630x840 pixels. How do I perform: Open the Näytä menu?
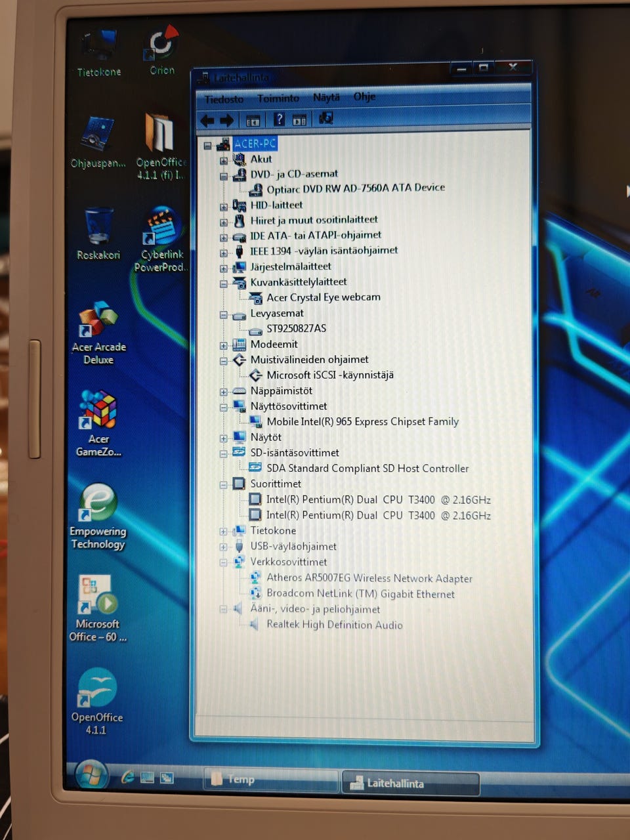point(326,97)
